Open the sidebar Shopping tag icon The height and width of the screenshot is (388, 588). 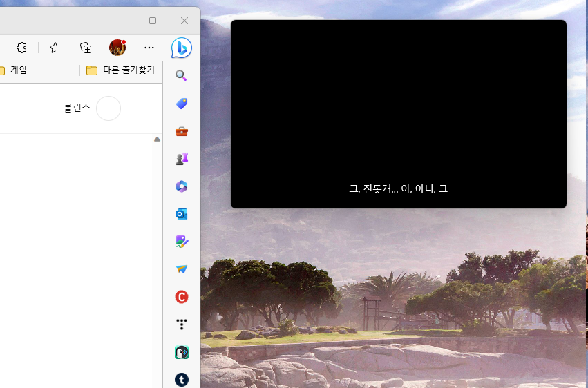click(182, 104)
